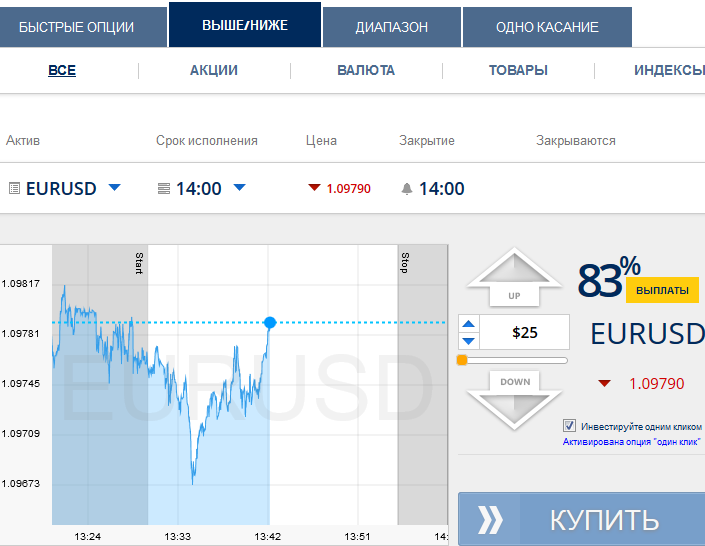Click the bell icon next to closing time
The height and width of the screenshot is (546, 705).
[406, 188]
